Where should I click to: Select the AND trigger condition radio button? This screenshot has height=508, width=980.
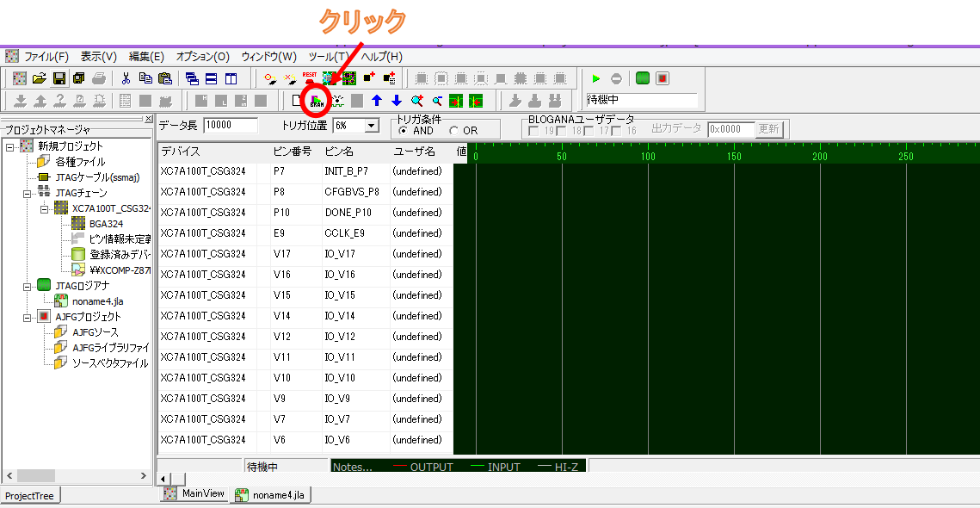click(403, 131)
